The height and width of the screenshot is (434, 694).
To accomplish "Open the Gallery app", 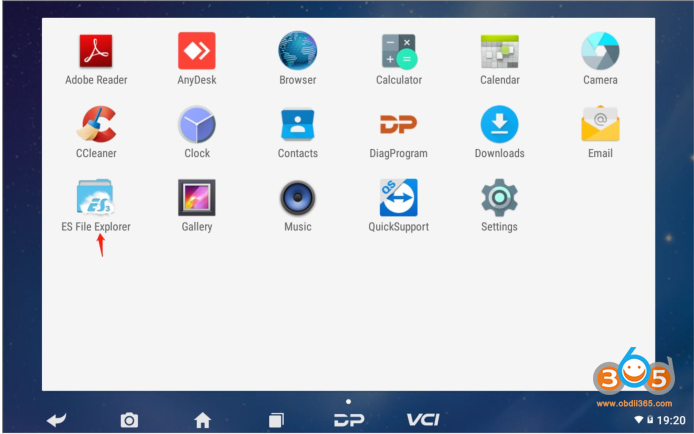I will pos(197,197).
